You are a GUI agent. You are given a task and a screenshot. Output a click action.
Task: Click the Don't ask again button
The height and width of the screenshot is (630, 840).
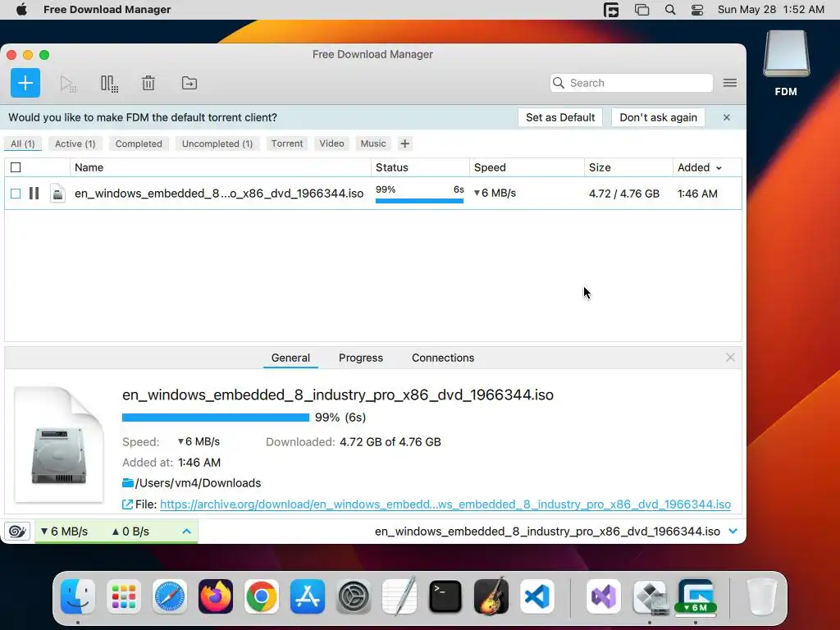point(659,117)
